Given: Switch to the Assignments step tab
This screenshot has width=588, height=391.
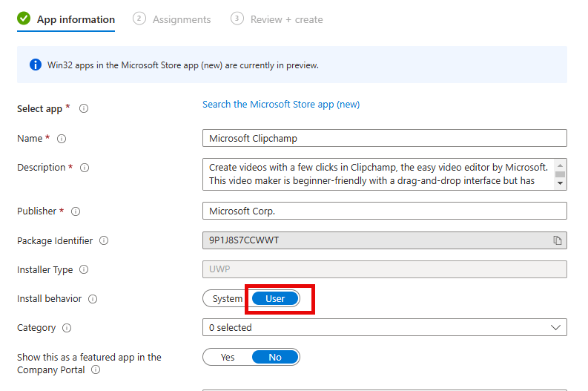Looking at the screenshot, I should click(172, 19).
